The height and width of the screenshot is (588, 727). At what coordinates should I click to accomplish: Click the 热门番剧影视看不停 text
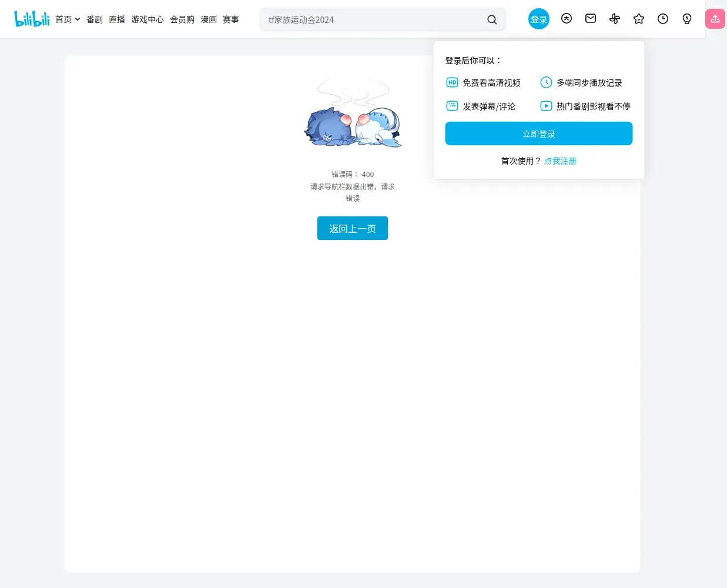click(x=594, y=106)
